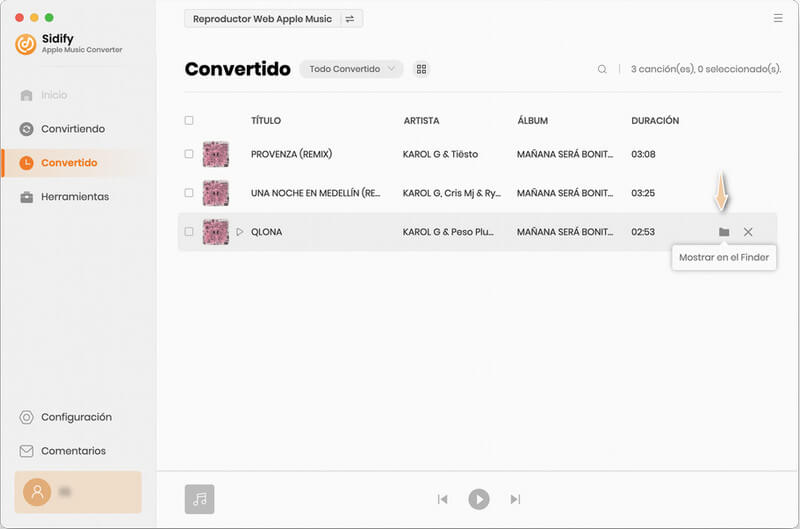Select the QLONA title text
This screenshot has width=800, height=529.
(x=266, y=232)
